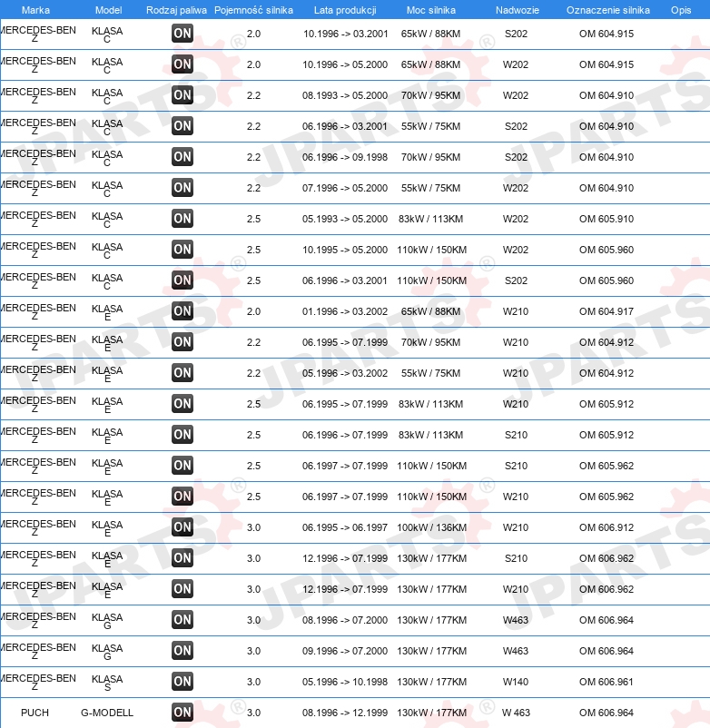Click the W140 body cell
The image size is (710, 728).
[x=516, y=682]
